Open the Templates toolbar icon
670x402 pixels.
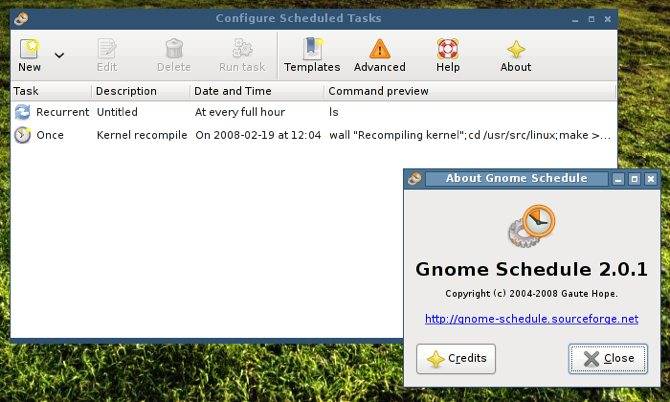tap(312, 55)
